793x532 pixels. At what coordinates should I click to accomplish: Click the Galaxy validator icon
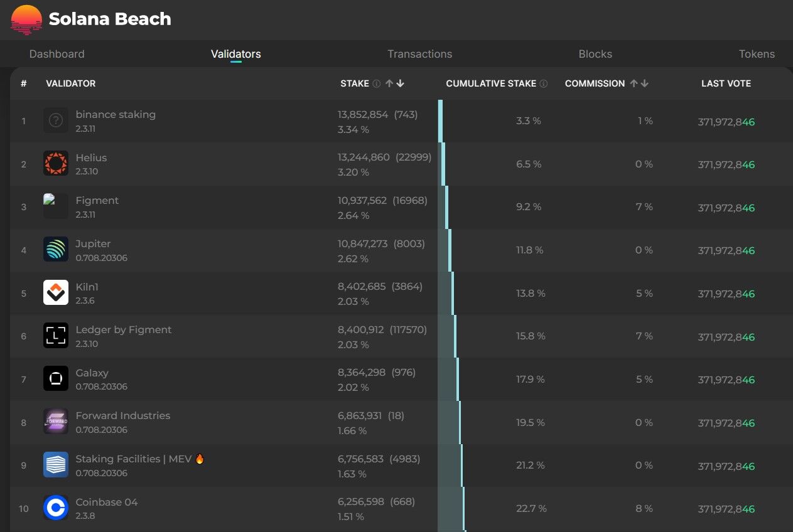[55, 379]
